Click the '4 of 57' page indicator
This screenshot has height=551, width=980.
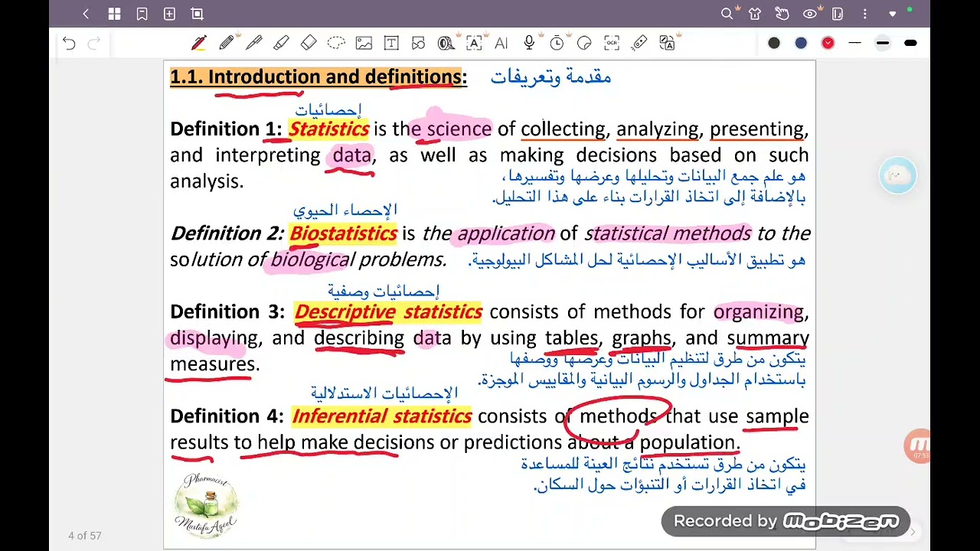[84, 536]
